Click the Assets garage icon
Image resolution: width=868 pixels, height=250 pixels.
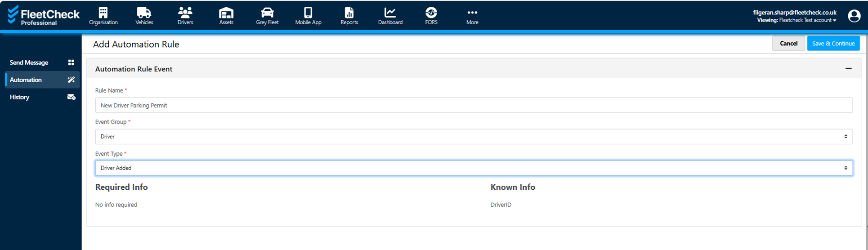coord(226,13)
